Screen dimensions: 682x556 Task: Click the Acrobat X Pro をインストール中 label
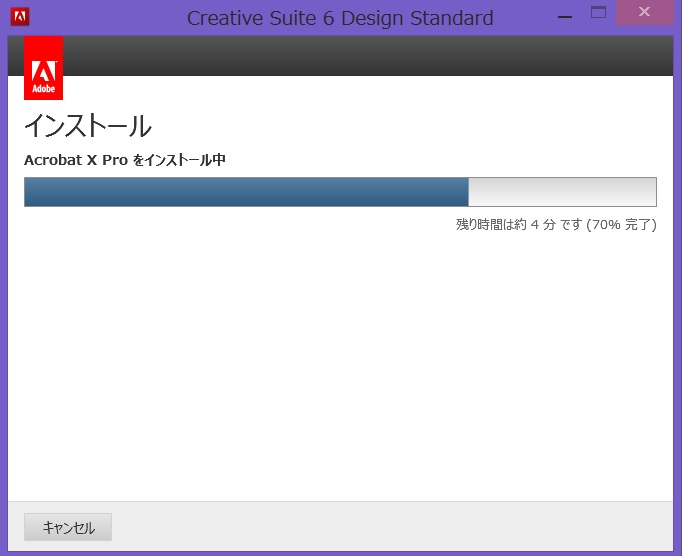[x=125, y=160]
